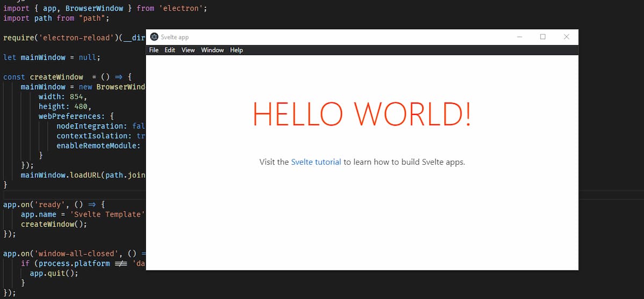This screenshot has width=644, height=299.
Task: Maximize the Svelte app window
Action: [x=543, y=37]
